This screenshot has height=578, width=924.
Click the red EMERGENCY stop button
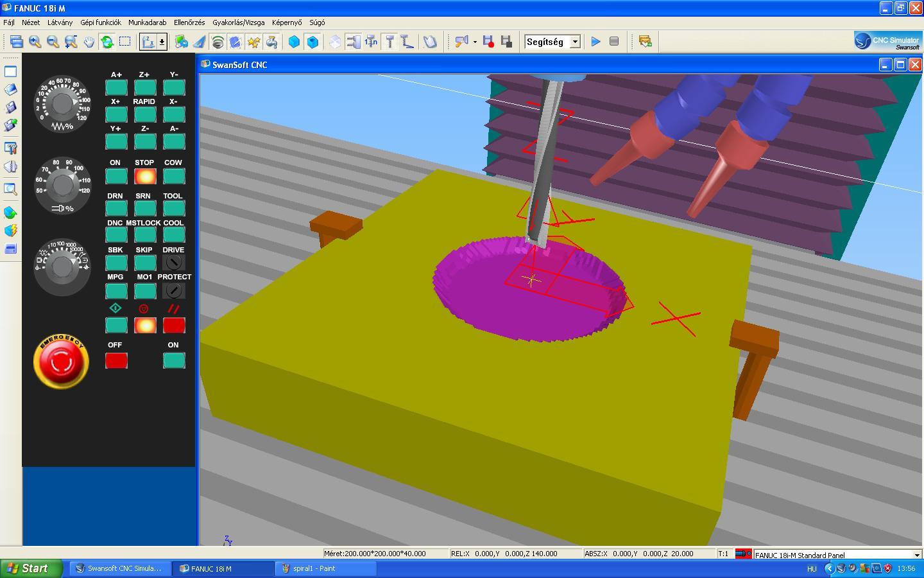(62, 362)
